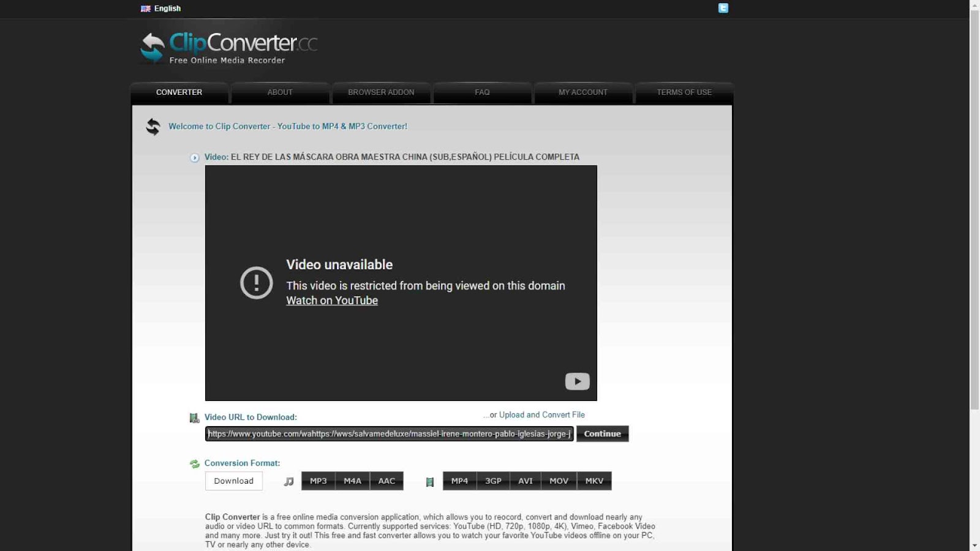Switch to the FAQ tab
Image resolution: width=980 pixels, height=551 pixels.
[x=482, y=92]
